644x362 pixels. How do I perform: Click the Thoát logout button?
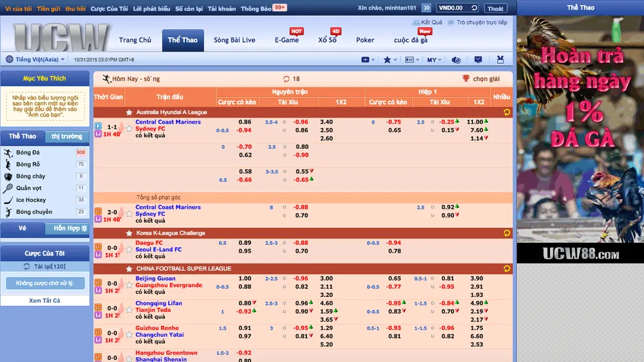(495, 8)
